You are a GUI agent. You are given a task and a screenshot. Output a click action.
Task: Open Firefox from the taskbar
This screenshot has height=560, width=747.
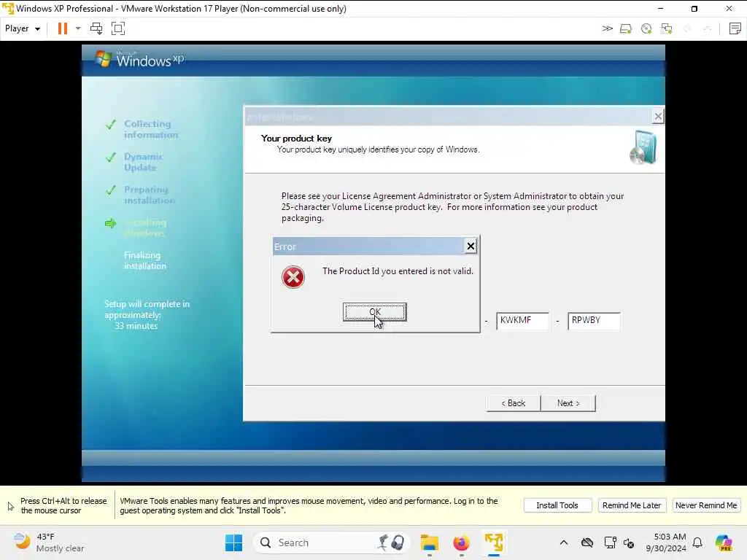461,542
